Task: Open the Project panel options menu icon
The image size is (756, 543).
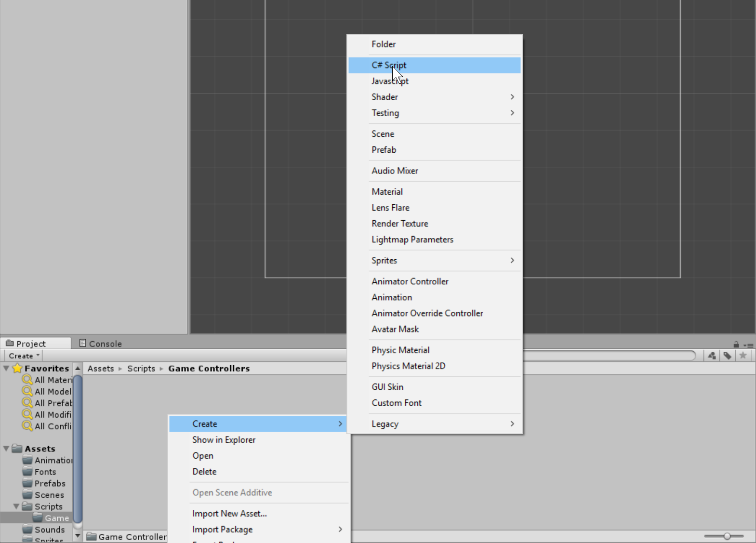Action: tap(748, 345)
